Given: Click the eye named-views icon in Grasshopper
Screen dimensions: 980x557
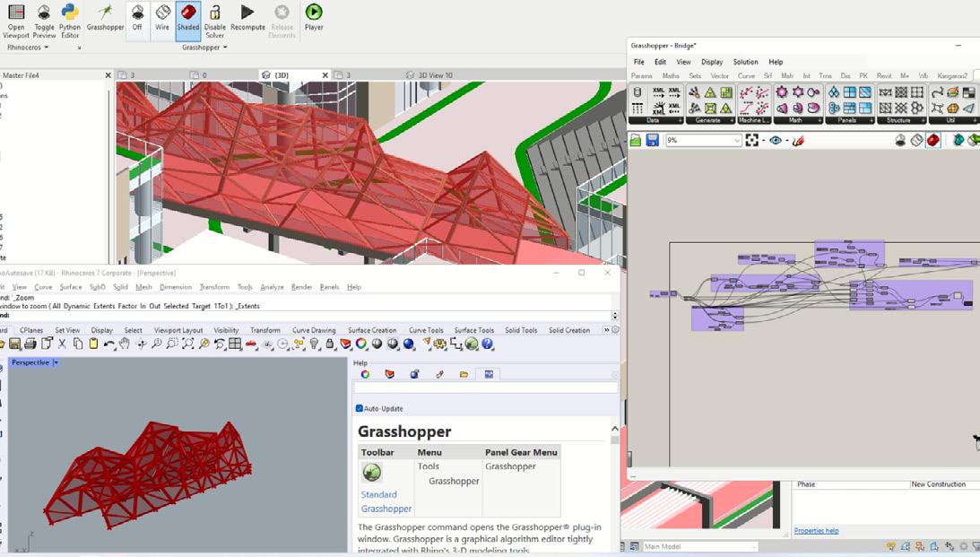Looking at the screenshot, I should (776, 140).
